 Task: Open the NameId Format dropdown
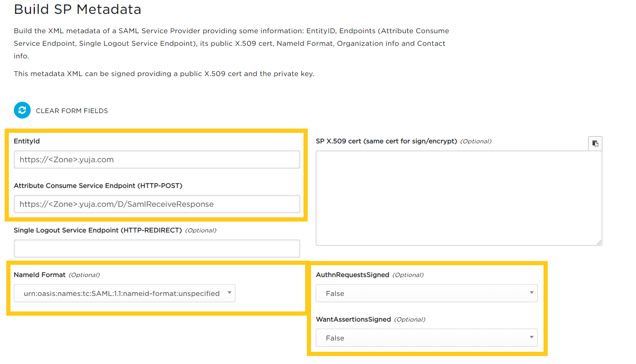pos(124,293)
